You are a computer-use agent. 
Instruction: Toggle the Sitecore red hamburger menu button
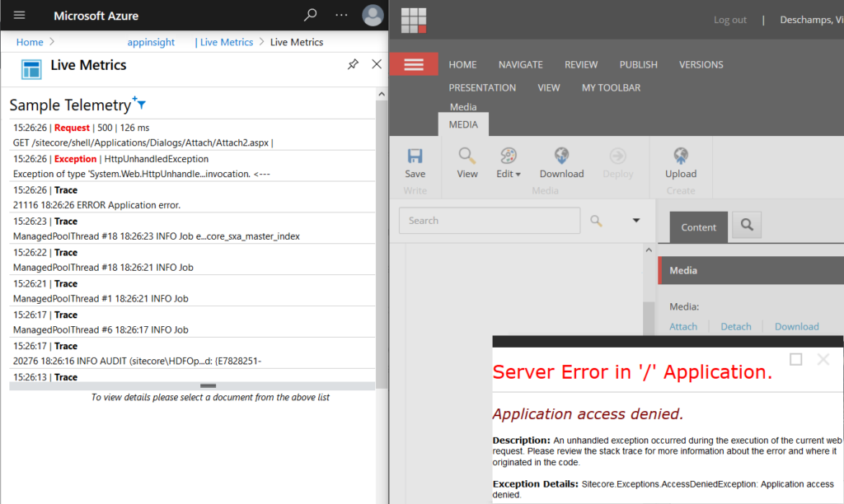pyautogui.click(x=414, y=64)
